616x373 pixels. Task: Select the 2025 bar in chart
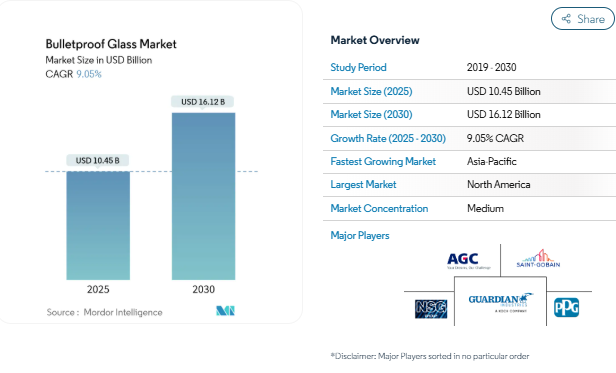pyautogui.click(x=98, y=226)
